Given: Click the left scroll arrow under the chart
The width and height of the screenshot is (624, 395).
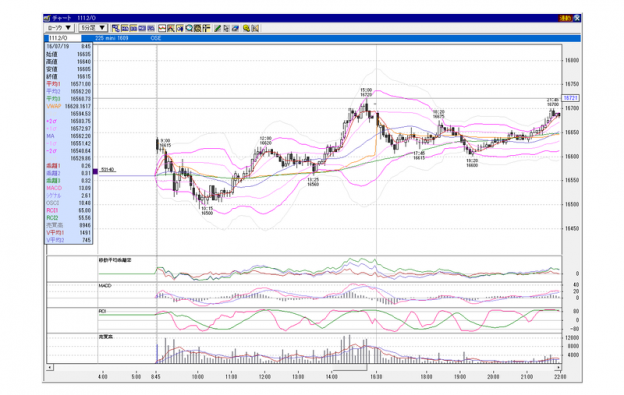Looking at the screenshot, I should (x=50, y=367).
